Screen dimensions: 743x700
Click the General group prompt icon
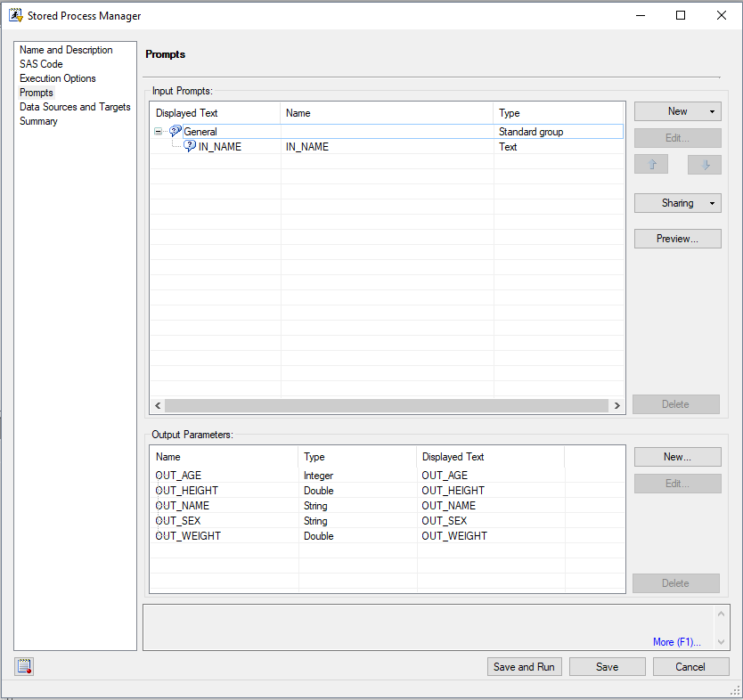(x=176, y=131)
